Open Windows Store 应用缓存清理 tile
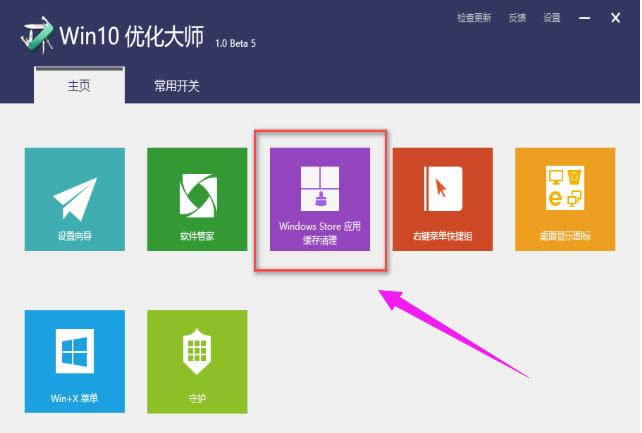 [319, 198]
